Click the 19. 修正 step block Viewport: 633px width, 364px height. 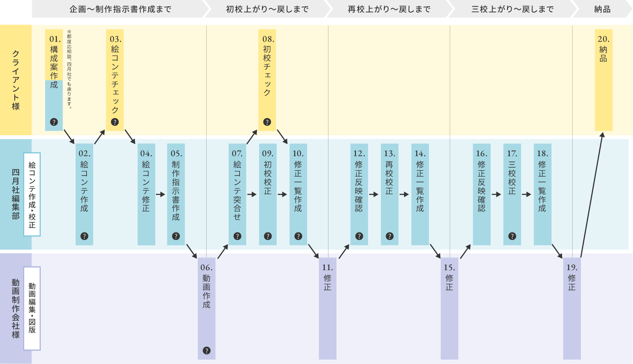(x=572, y=308)
